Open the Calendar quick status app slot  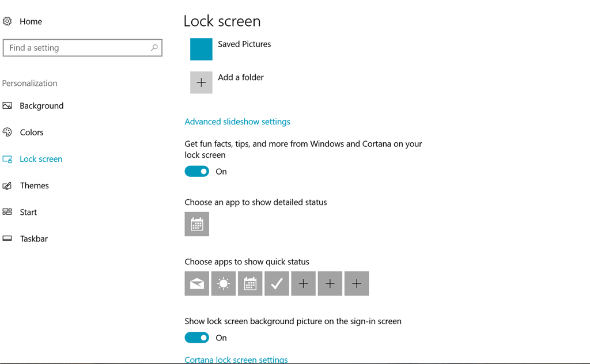[x=250, y=283]
